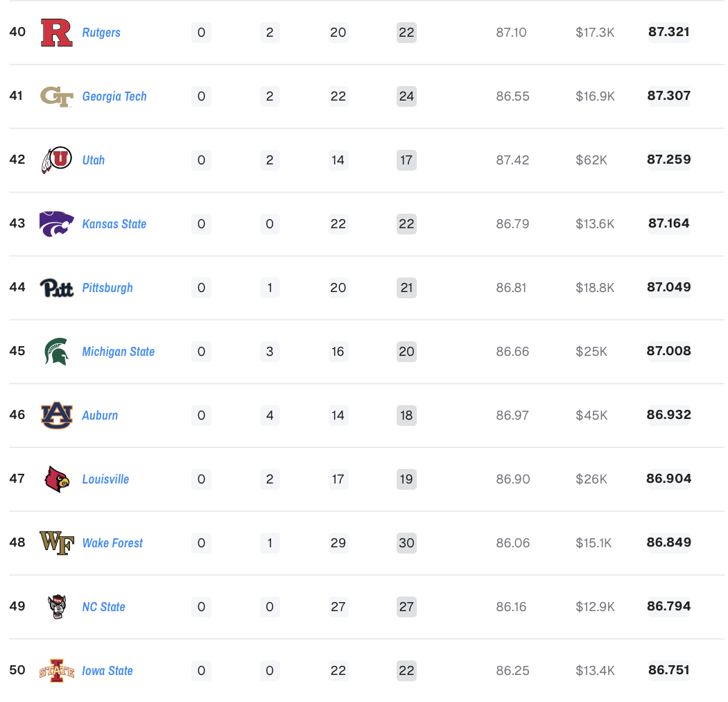Click the Kansas State Wildcat logo
728x702 pixels.
pos(57,224)
